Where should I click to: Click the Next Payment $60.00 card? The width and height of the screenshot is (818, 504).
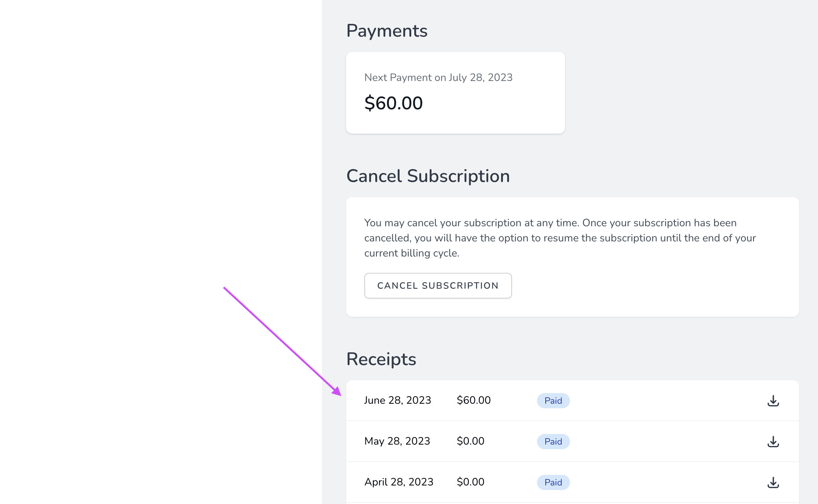(x=456, y=93)
